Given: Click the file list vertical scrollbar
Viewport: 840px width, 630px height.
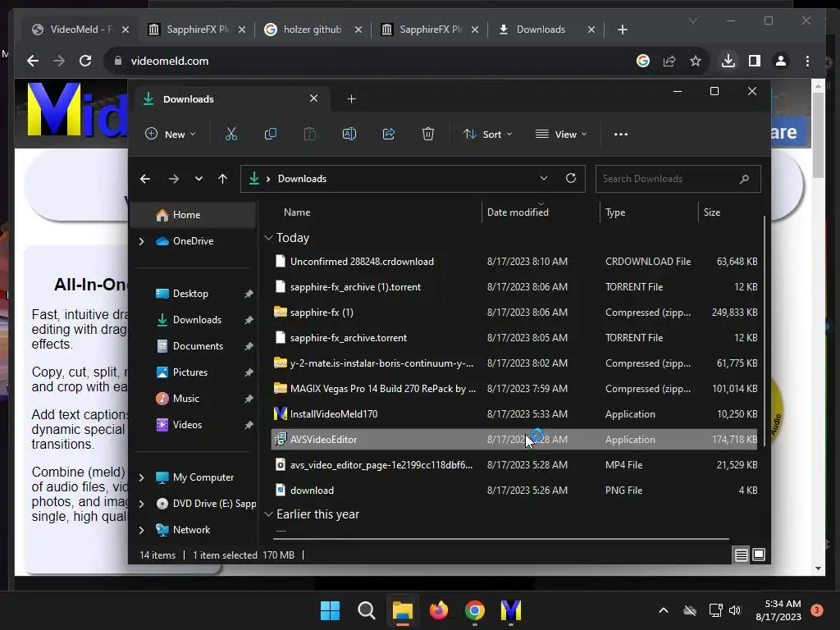Looking at the screenshot, I should tap(765, 331).
